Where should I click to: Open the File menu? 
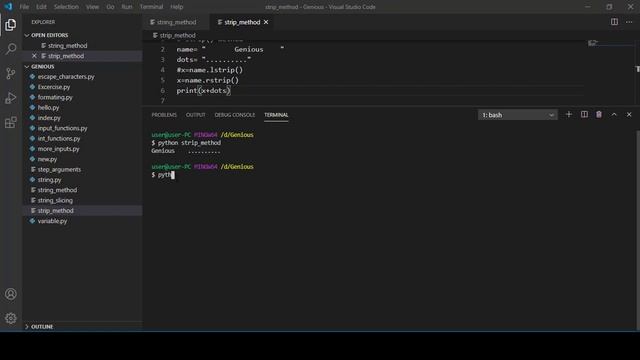pyautogui.click(x=24, y=7)
